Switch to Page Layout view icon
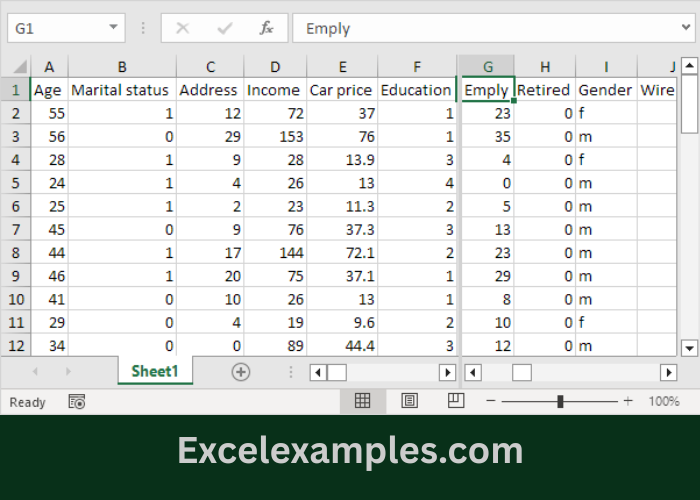This screenshot has height=500, width=700. tap(409, 401)
